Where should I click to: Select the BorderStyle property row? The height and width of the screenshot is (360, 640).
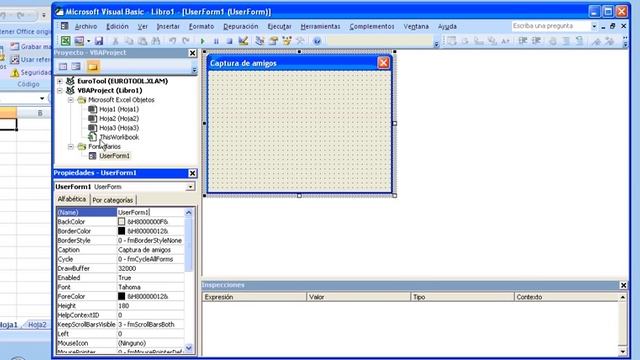coord(120,240)
